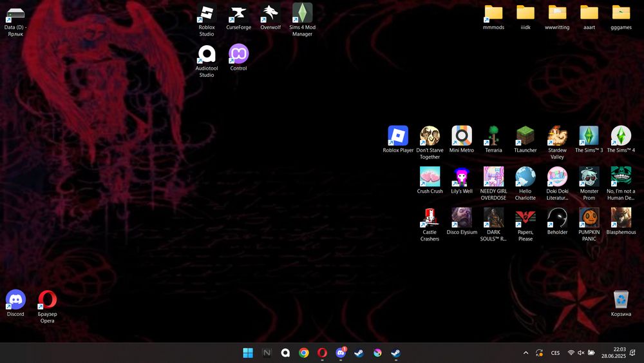Select the Blasphemous game icon

coord(621,222)
